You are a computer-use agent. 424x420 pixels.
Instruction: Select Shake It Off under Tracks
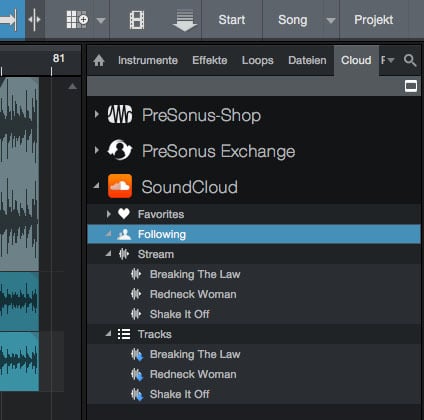tap(179, 394)
